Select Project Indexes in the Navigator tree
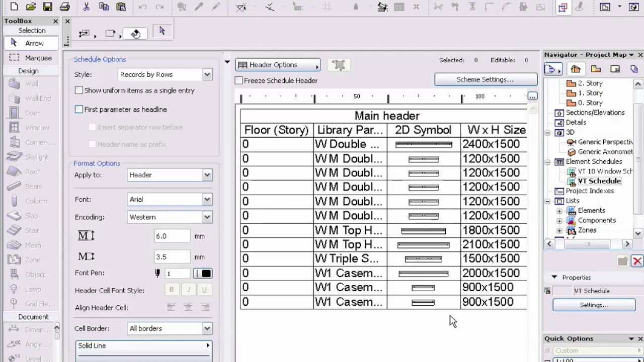Screen dimensions: 644x362 click(590, 191)
